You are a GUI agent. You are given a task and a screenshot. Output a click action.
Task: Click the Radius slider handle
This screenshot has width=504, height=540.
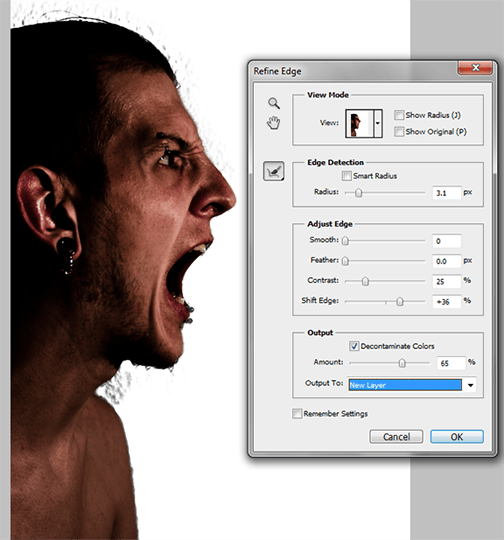point(359,193)
